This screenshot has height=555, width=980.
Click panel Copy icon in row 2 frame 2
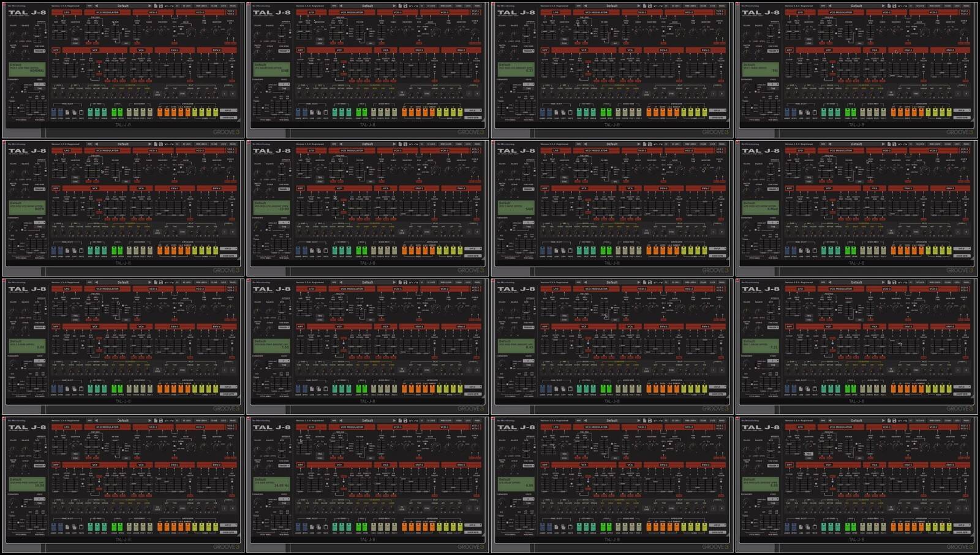pos(319,251)
